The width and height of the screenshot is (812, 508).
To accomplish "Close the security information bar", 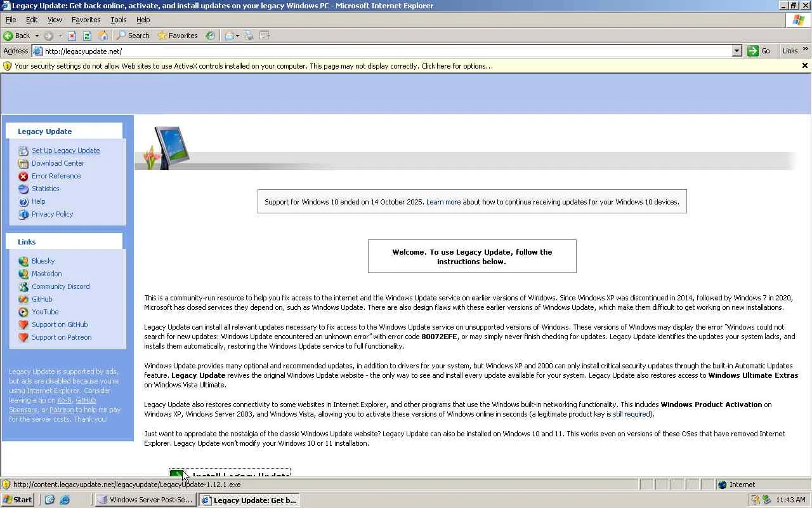I will (805, 65).
